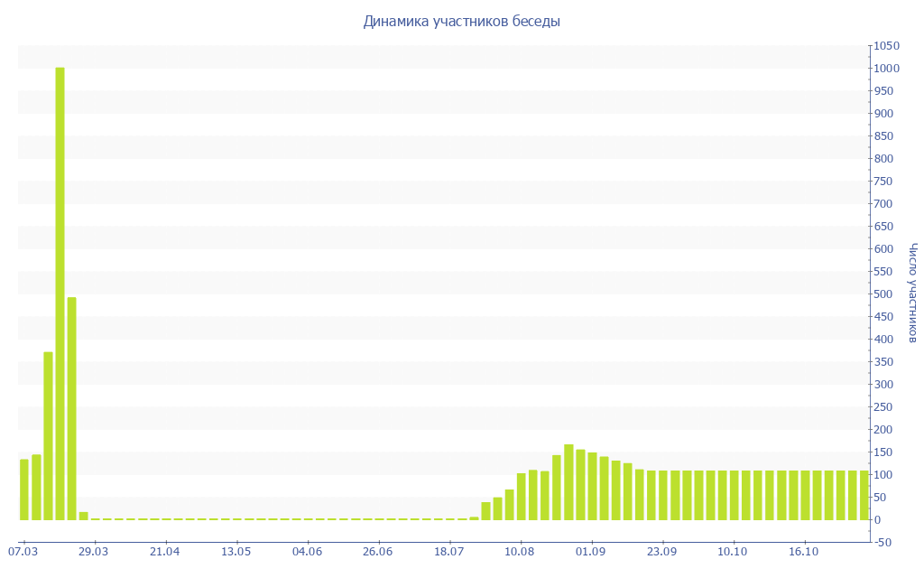Viewport: 924px width, 578px height.
Task: Click the chart title "Динамика участников беседы"
Action: point(461,22)
